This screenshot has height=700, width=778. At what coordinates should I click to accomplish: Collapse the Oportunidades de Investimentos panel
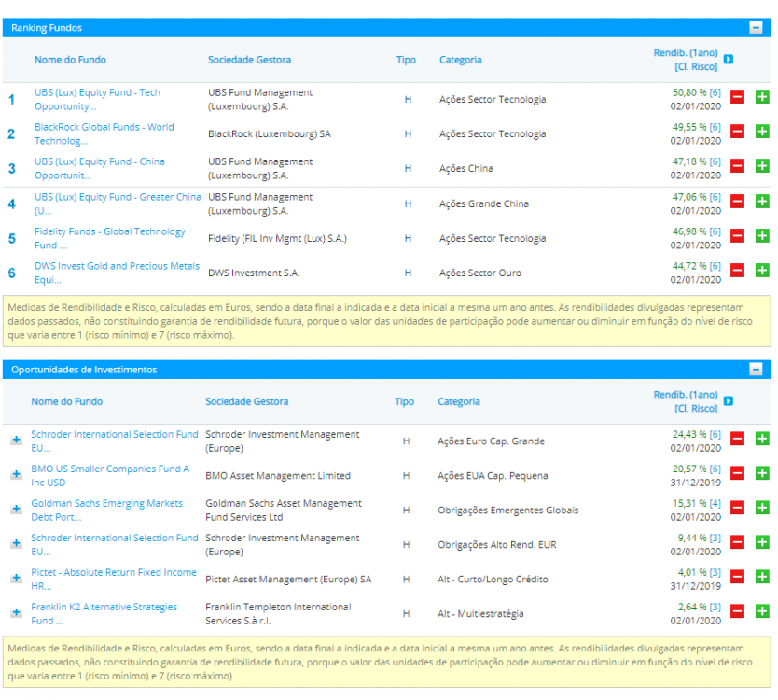[756, 370]
